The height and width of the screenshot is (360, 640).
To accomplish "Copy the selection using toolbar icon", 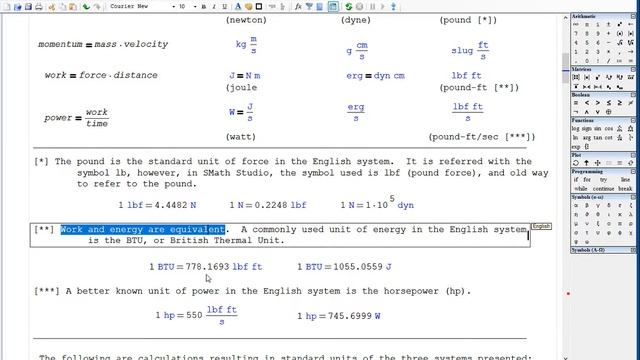I will click(62, 7).
